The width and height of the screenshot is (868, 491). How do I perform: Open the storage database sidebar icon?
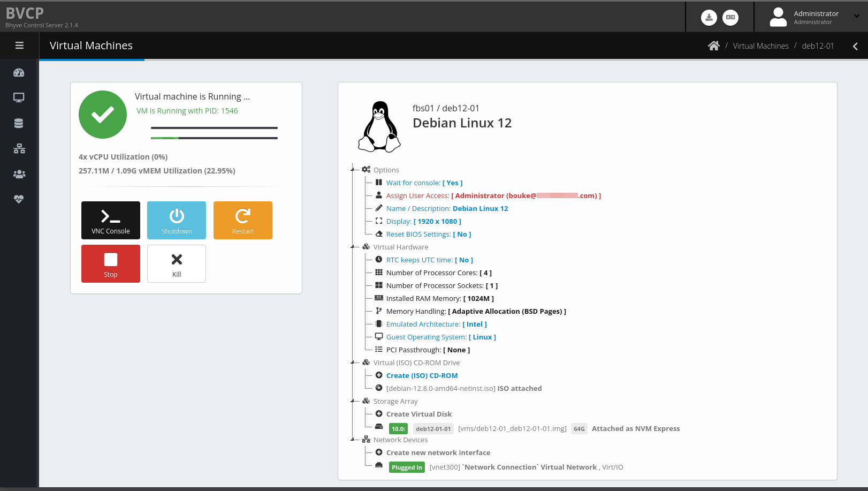(19, 123)
